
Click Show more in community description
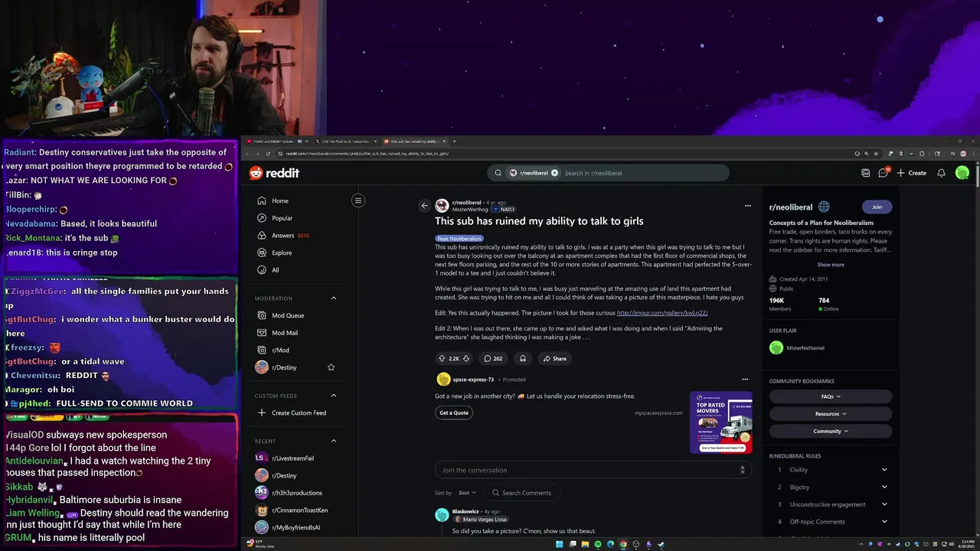[831, 265]
